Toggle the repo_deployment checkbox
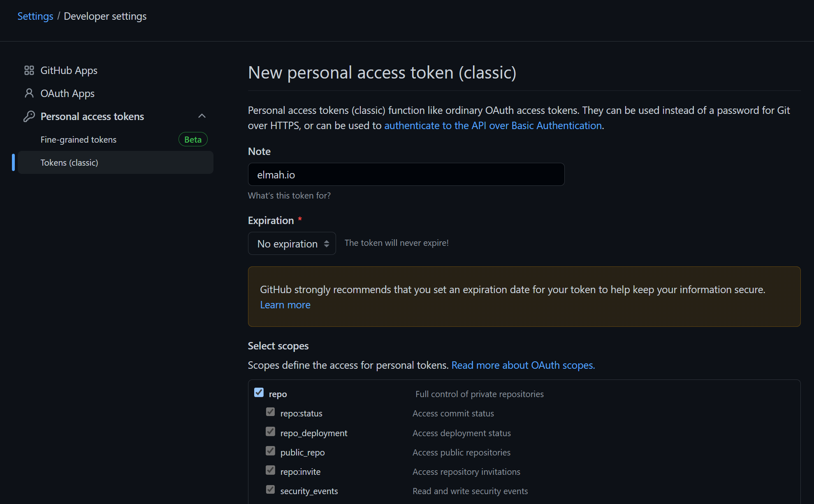 pos(270,431)
